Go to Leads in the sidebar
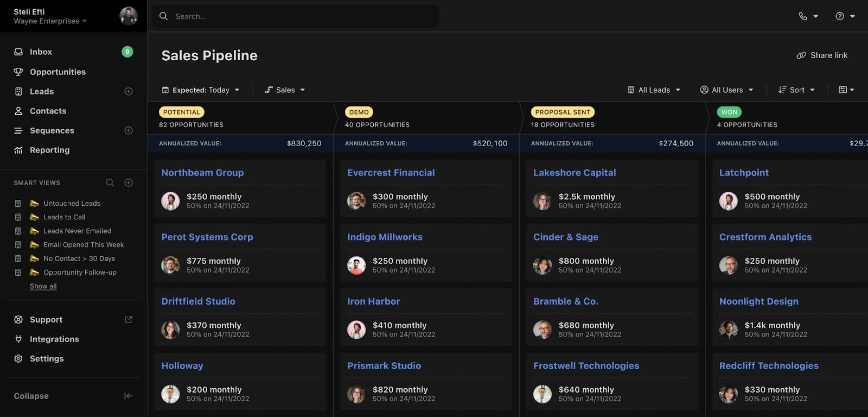 click(42, 91)
